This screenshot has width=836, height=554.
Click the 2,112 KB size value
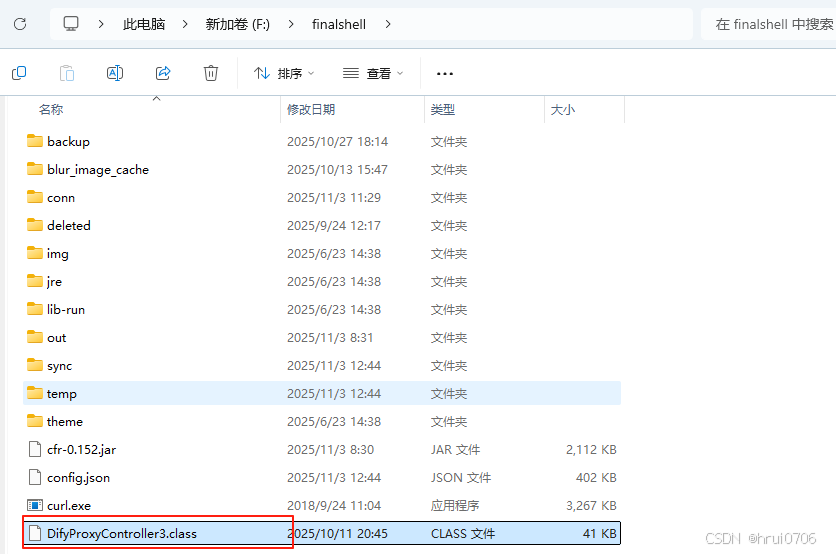(591, 449)
